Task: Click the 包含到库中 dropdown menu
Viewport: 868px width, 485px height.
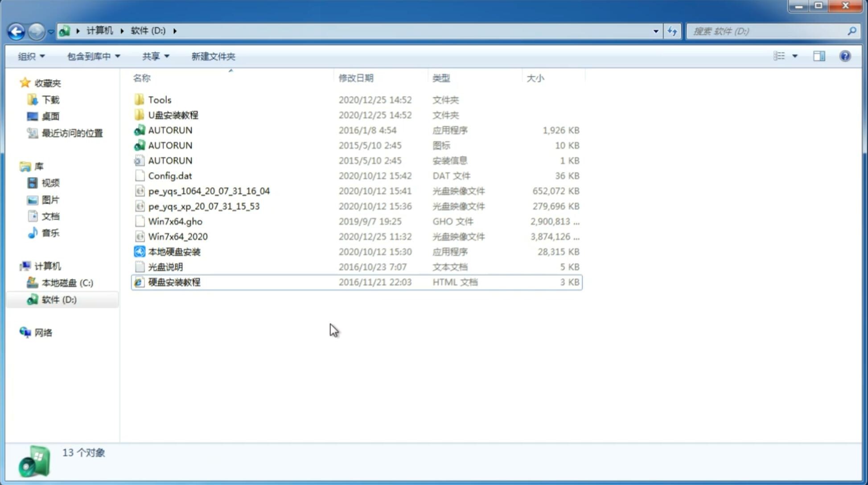Action: tap(92, 56)
